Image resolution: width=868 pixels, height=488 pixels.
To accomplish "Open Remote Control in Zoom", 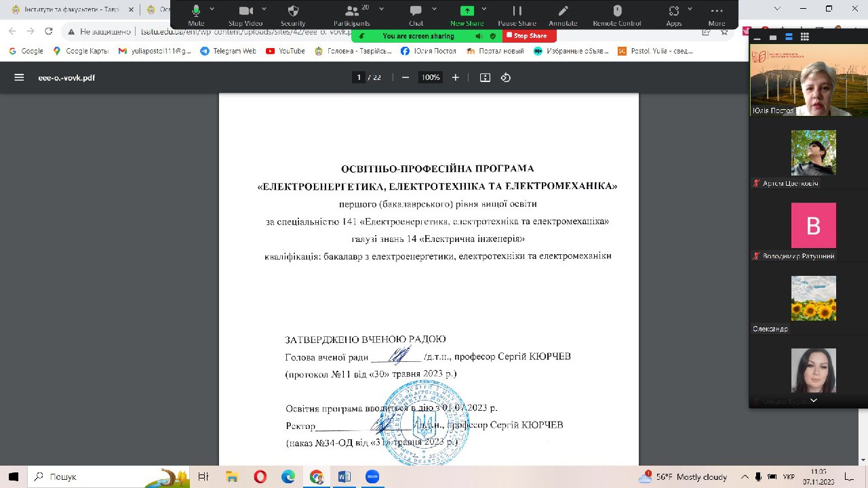I will click(617, 14).
